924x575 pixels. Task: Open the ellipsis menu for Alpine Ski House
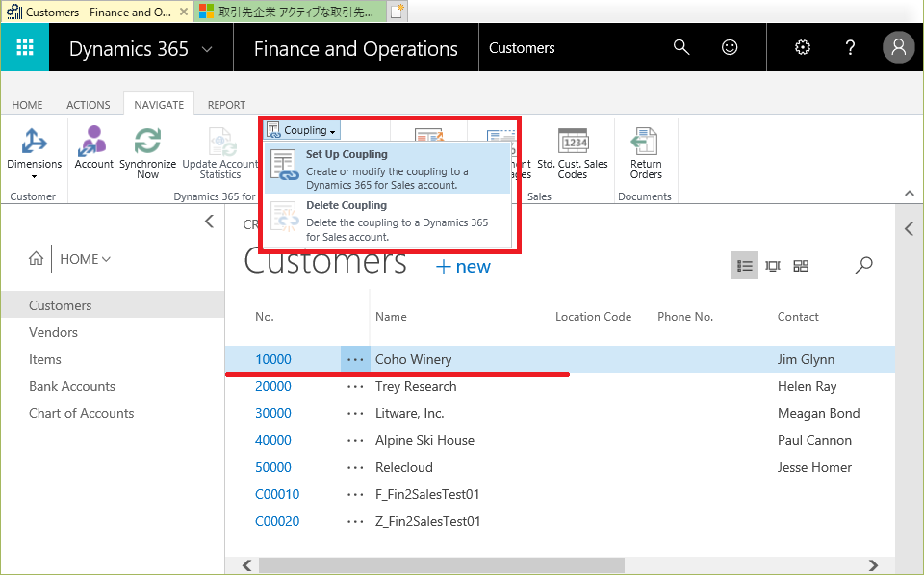355,440
